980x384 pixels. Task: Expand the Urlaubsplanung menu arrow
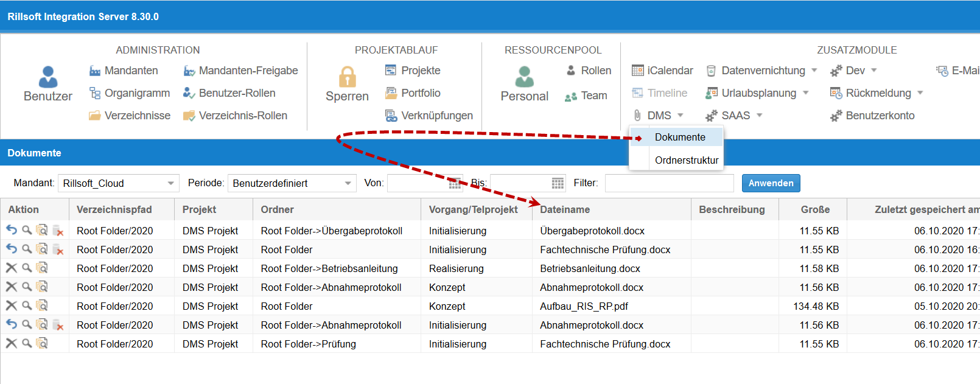click(806, 93)
